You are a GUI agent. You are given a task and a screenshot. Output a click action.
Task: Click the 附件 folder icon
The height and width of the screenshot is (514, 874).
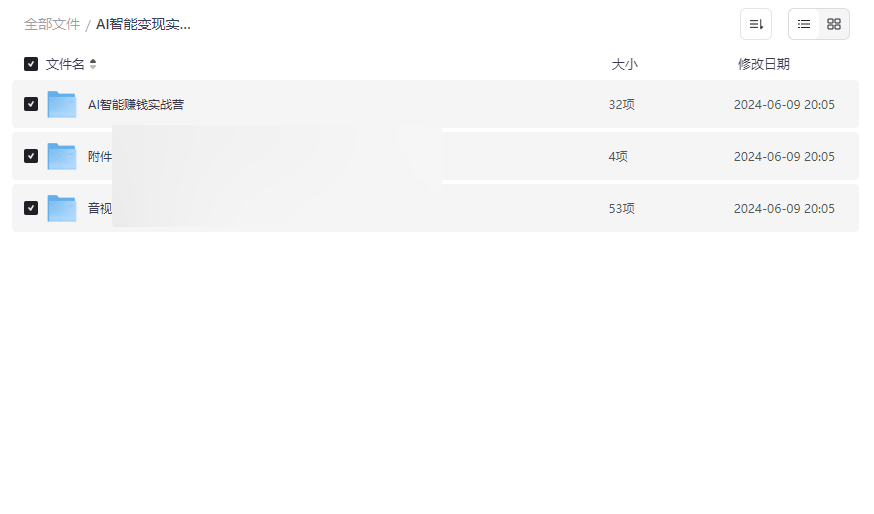(62, 156)
